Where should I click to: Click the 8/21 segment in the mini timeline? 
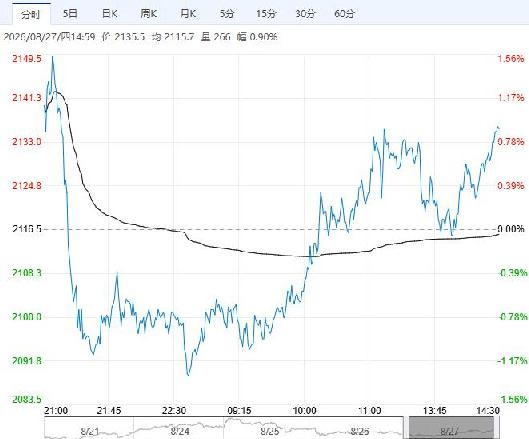click(89, 428)
